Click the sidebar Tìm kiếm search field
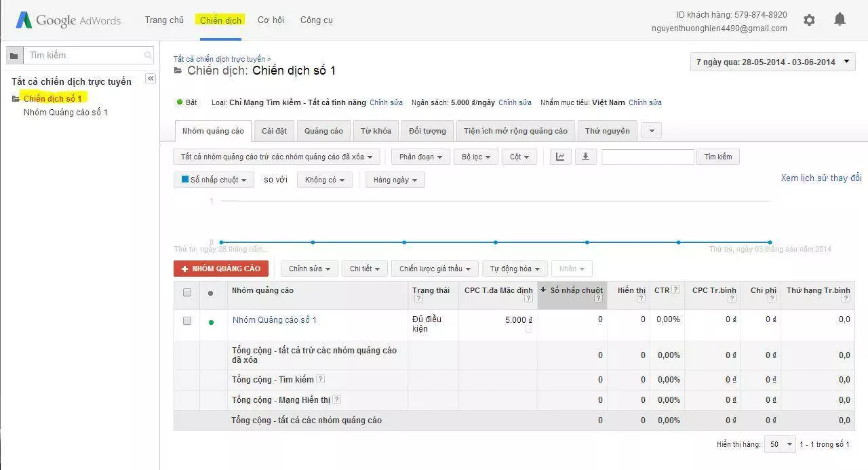This screenshot has height=470, width=868. (85, 56)
